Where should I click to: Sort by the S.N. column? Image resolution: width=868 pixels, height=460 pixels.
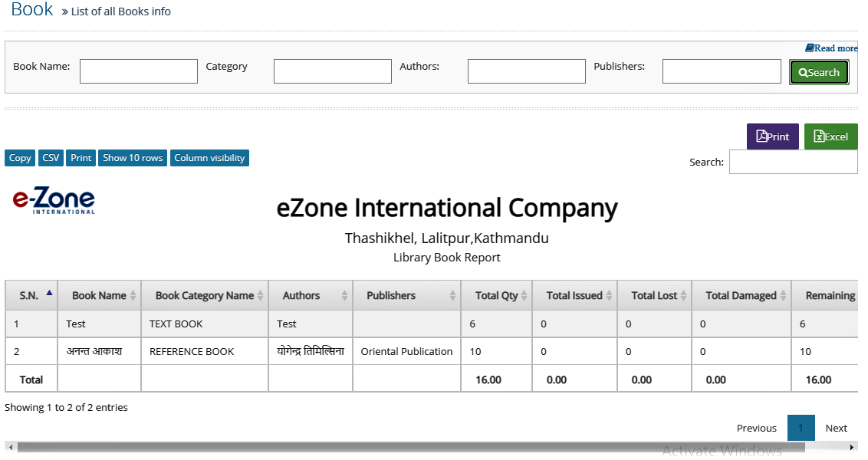point(31,296)
